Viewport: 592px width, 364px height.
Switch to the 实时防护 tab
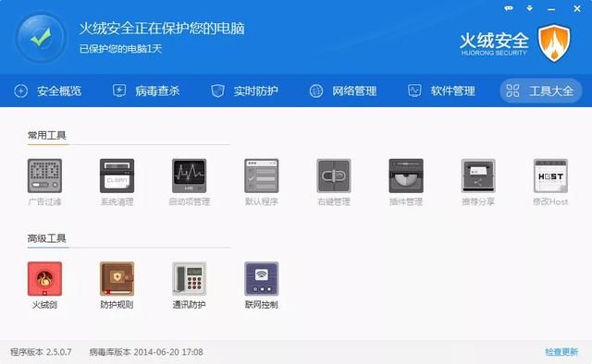pos(244,91)
